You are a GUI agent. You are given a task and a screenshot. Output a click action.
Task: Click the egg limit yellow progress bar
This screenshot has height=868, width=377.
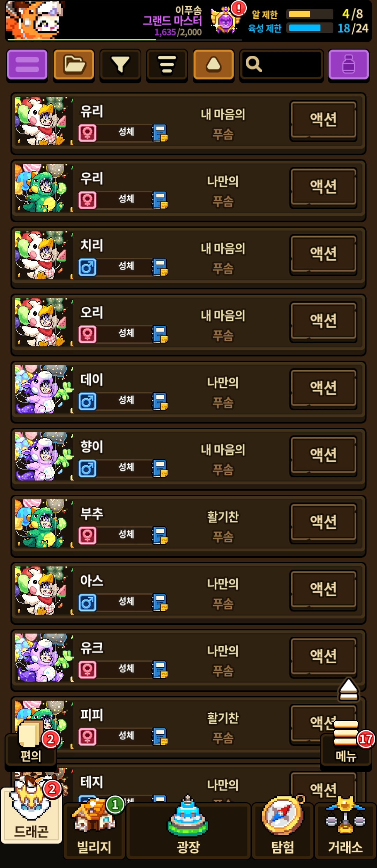click(310, 14)
